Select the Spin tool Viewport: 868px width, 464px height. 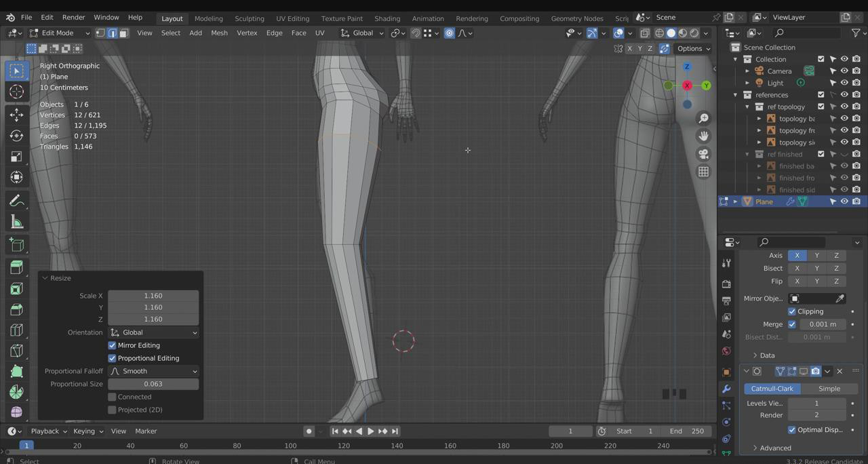17,392
